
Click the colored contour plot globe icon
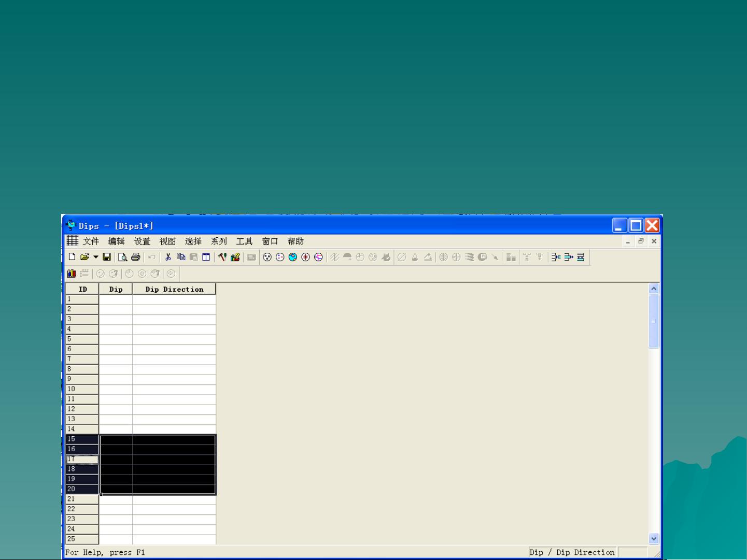click(293, 257)
